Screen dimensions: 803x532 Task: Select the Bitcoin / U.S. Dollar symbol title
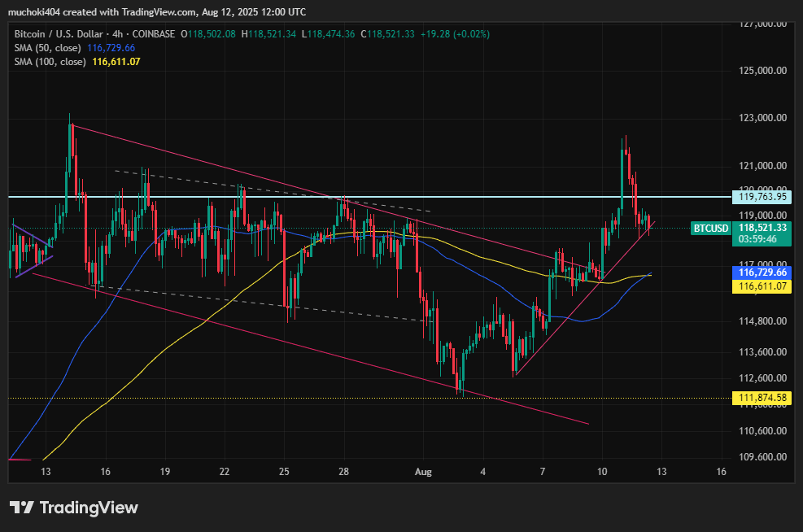point(59,34)
